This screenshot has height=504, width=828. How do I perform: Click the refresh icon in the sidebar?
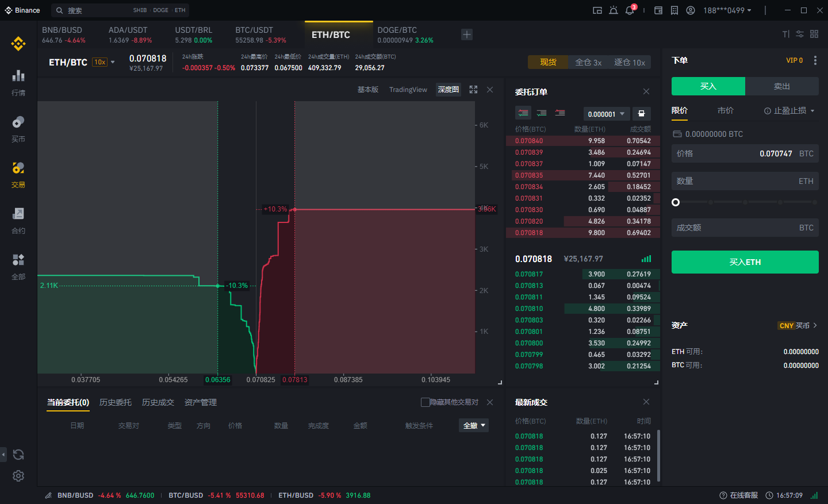point(18,455)
